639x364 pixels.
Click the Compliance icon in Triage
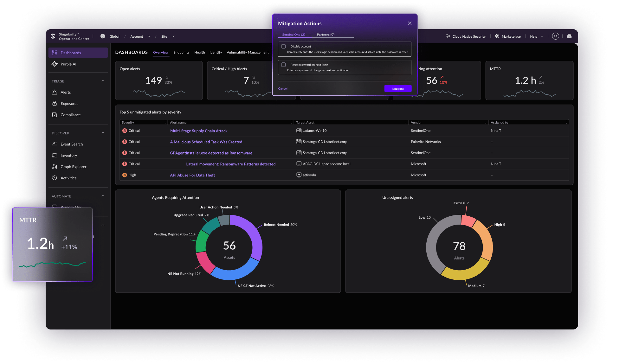pyautogui.click(x=55, y=115)
